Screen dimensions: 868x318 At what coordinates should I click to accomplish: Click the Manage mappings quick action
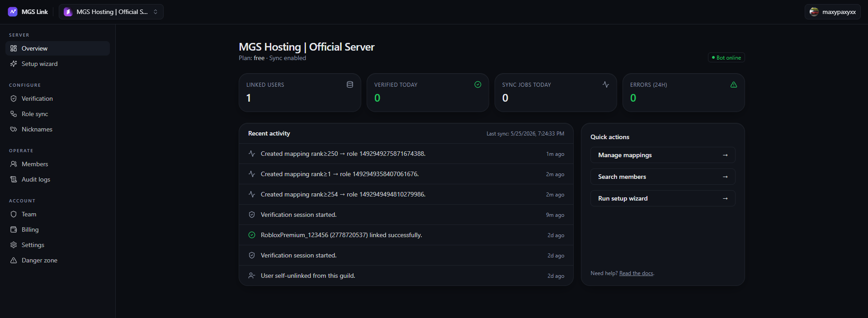click(x=663, y=155)
